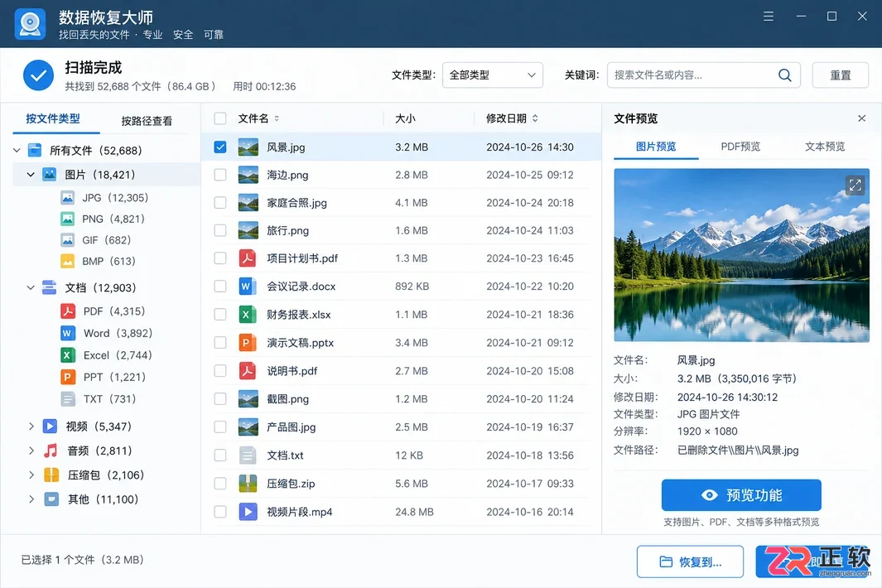This screenshot has width=882, height=588.
Task: Expand the 其他 tree node
Action: [x=31, y=499]
